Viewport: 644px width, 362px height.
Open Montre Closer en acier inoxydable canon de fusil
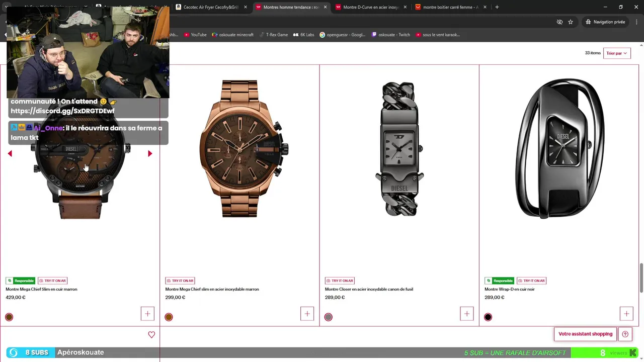pyautogui.click(x=369, y=289)
